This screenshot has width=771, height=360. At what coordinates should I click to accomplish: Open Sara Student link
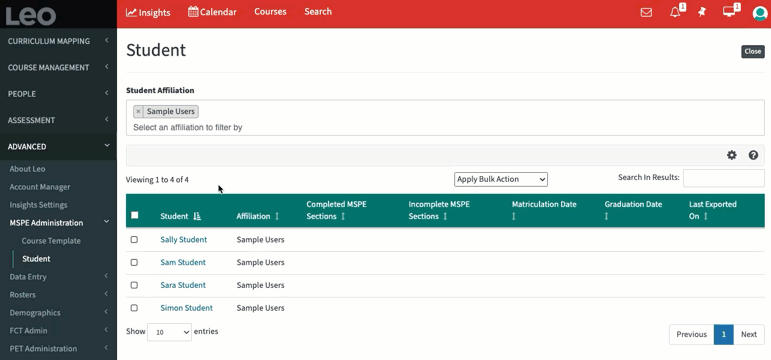[183, 285]
